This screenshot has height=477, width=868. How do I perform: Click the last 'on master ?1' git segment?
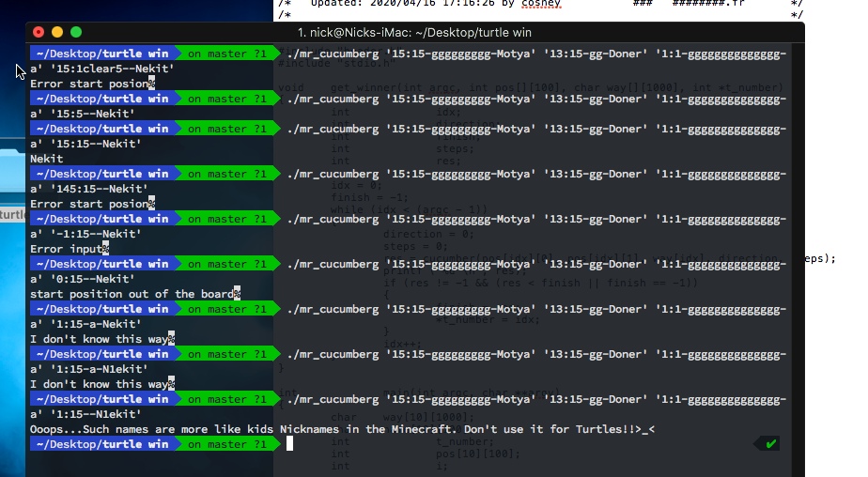pos(227,444)
